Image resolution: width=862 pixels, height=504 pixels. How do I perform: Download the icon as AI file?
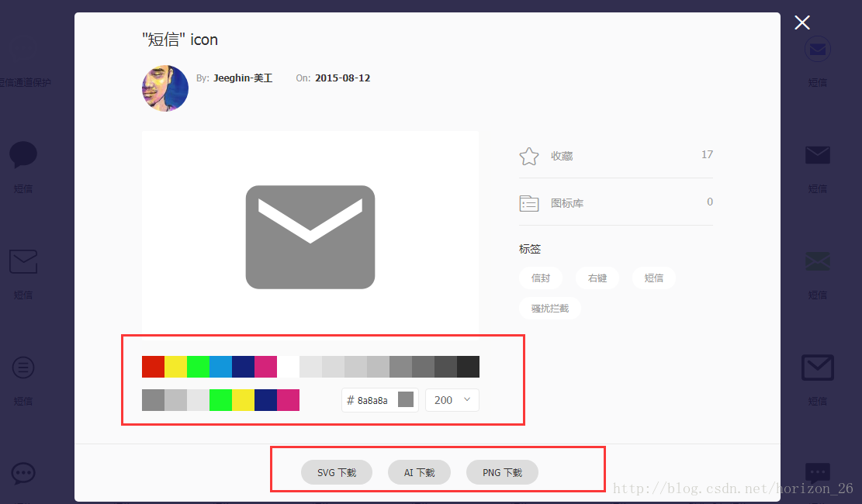pos(419,473)
